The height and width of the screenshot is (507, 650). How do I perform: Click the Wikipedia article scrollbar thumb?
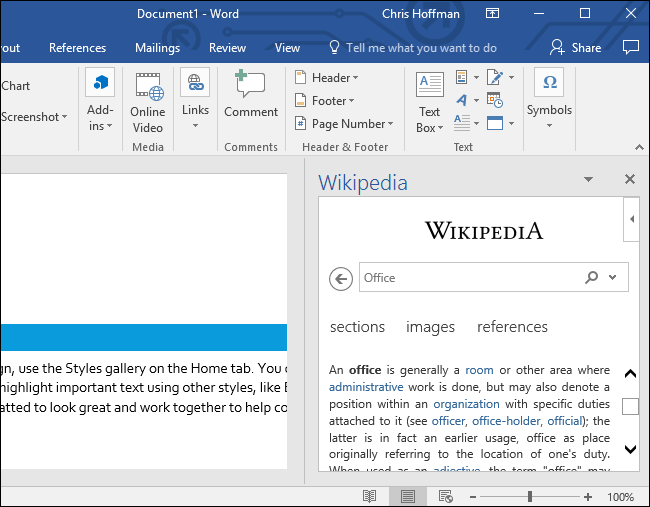point(630,406)
